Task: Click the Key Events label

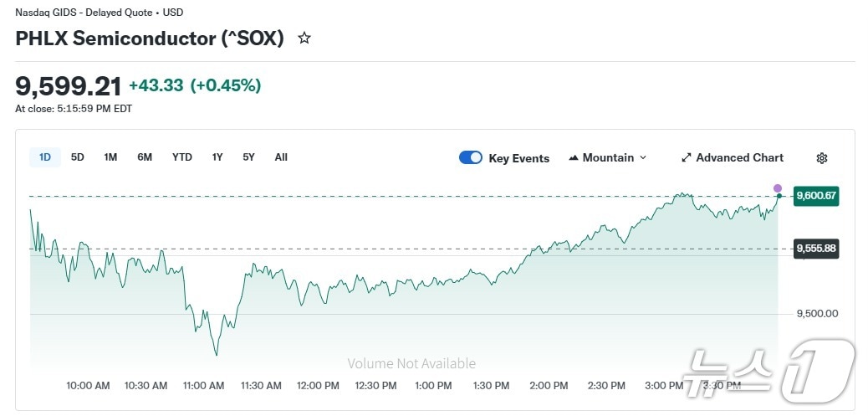Action: coord(518,158)
